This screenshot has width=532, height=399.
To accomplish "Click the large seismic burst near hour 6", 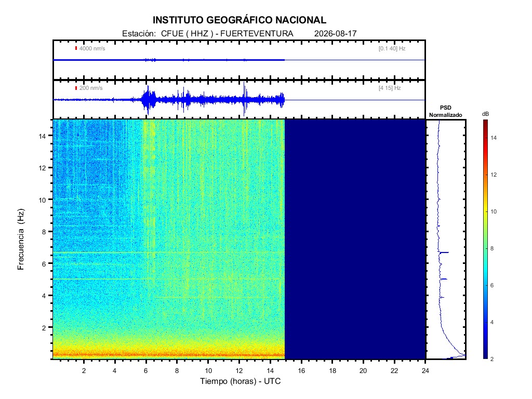I will coord(149,100).
